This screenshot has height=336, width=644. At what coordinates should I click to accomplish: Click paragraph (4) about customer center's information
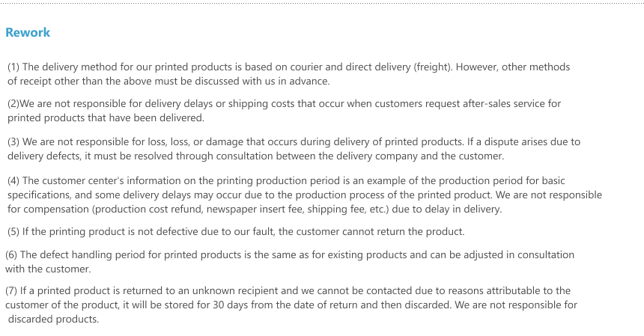[x=305, y=195]
